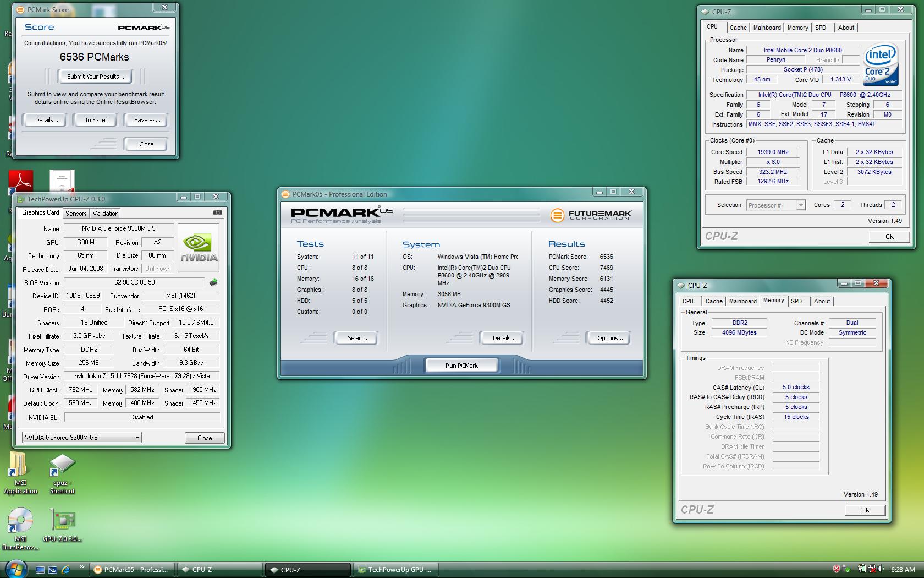924x578 pixels.
Task: Click Options button under Results
Action: click(x=610, y=338)
